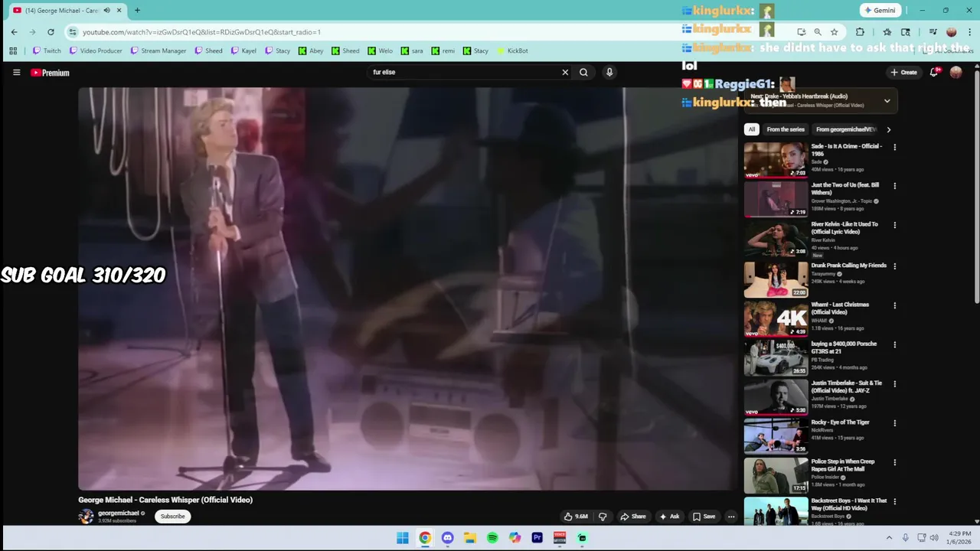Open more actions ellipsis beside Save
This screenshot has width=980, height=551.
(731, 517)
